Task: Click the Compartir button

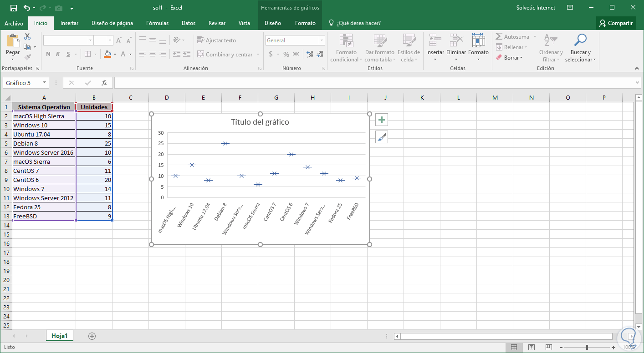Action: click(x=616, y=23)
